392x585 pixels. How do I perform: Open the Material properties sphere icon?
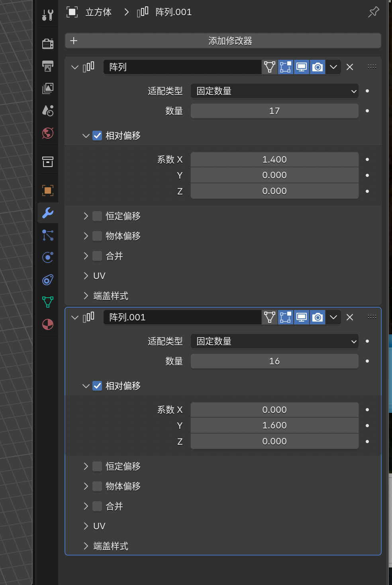click(x=48, y=324)
